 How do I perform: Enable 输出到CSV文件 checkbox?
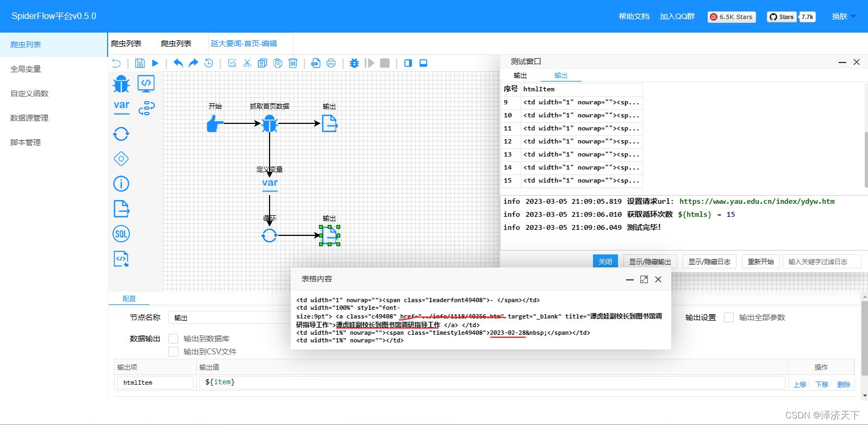(173, 352)
